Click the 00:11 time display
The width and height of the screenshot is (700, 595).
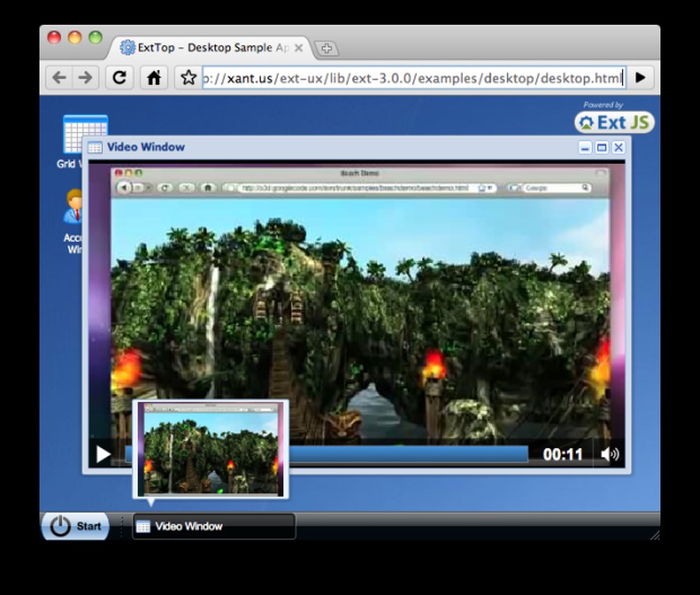[563, 454]
